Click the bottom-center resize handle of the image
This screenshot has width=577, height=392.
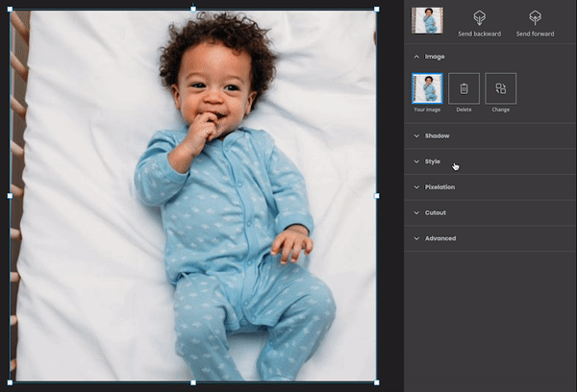pos(193,382)
